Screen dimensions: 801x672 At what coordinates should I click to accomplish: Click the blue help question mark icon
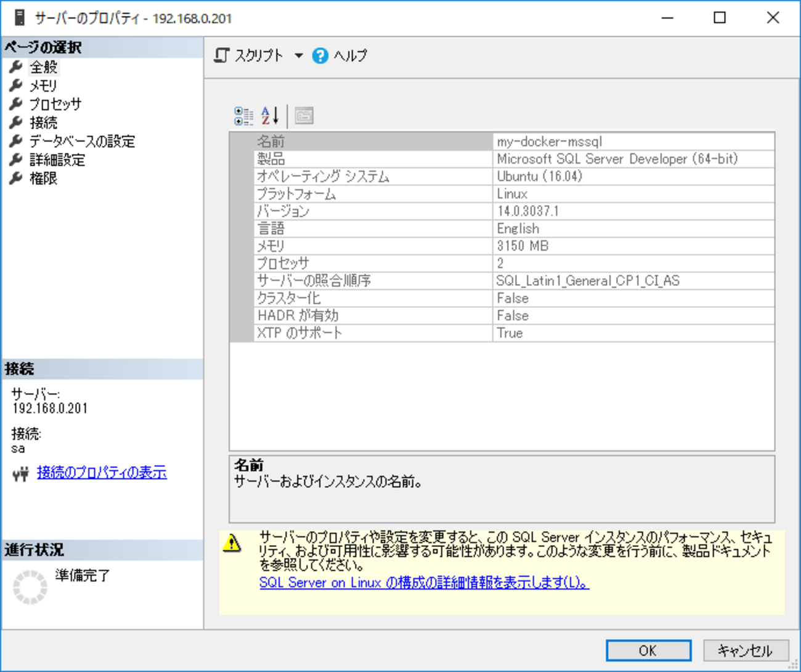[320, 55]
